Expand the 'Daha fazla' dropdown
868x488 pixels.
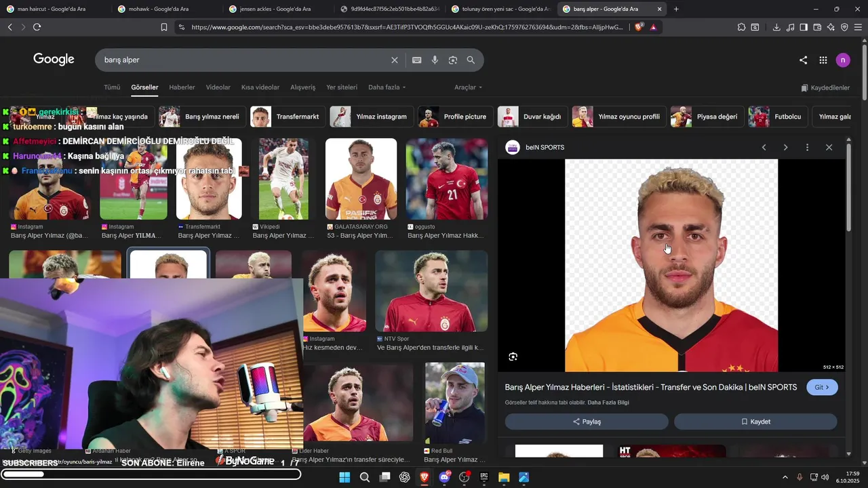point(387,87)
